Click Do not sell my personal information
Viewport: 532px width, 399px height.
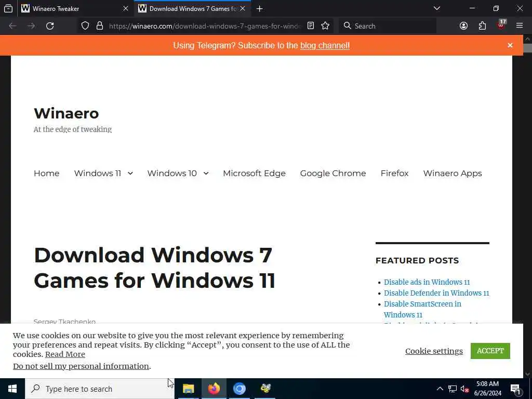click(81, 366)
